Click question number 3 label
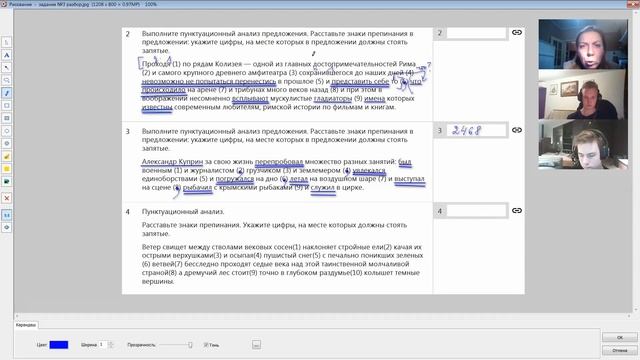 point(127,131)
